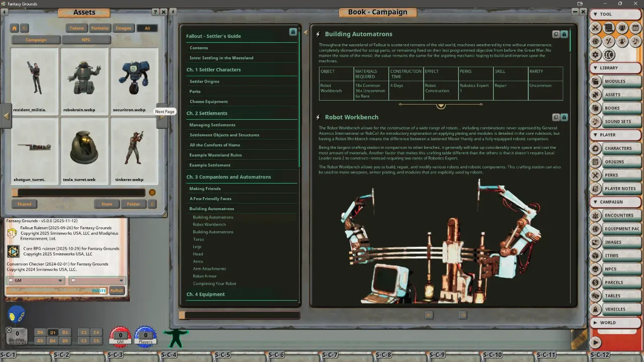Select the robobrain.webp thumbnail
The width and height of the screenshot is (644, 362).
coord(85,81)
